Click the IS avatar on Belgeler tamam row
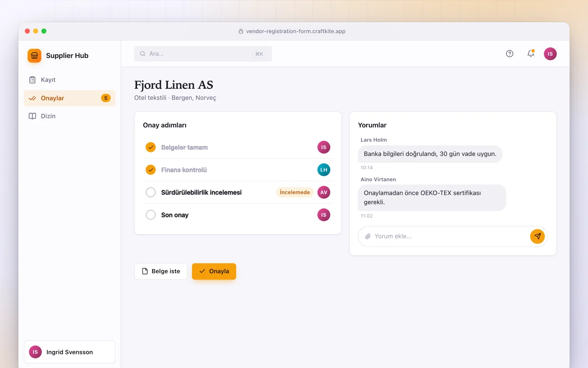Screen dimensions: 588x368 pos(324,147)
